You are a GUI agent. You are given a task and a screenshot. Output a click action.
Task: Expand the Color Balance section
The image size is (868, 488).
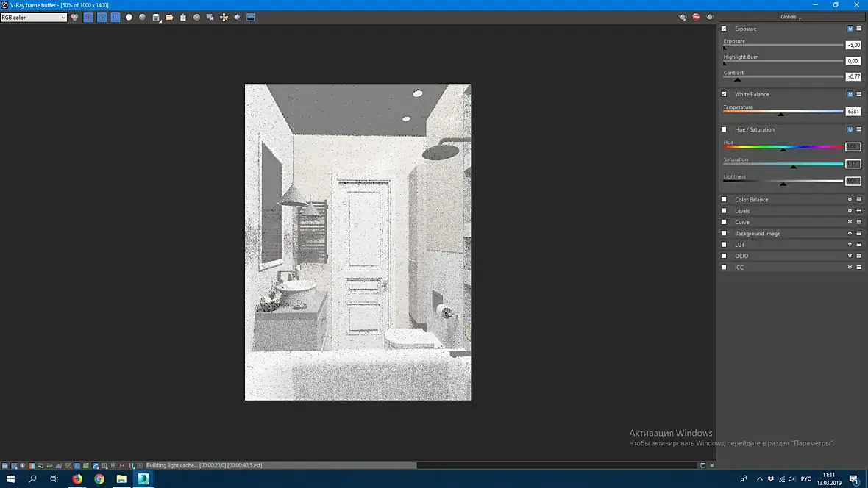coord(850,200)
